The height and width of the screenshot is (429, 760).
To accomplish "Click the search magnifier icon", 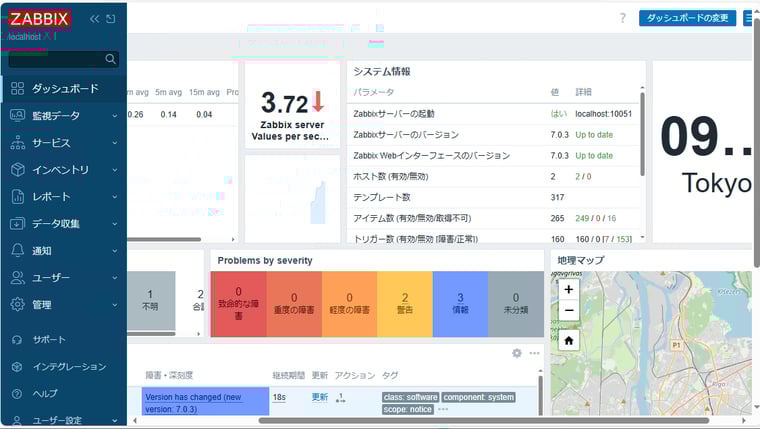I will tap(111, 59).
